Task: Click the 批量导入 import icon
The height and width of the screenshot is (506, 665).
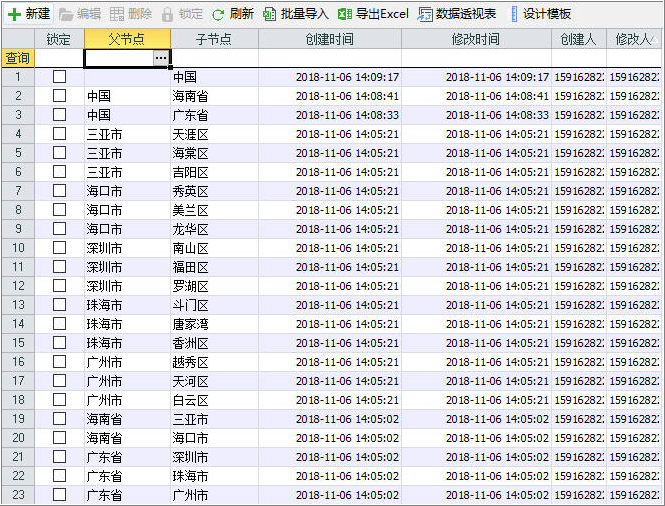Action: (x=269, y=14)
